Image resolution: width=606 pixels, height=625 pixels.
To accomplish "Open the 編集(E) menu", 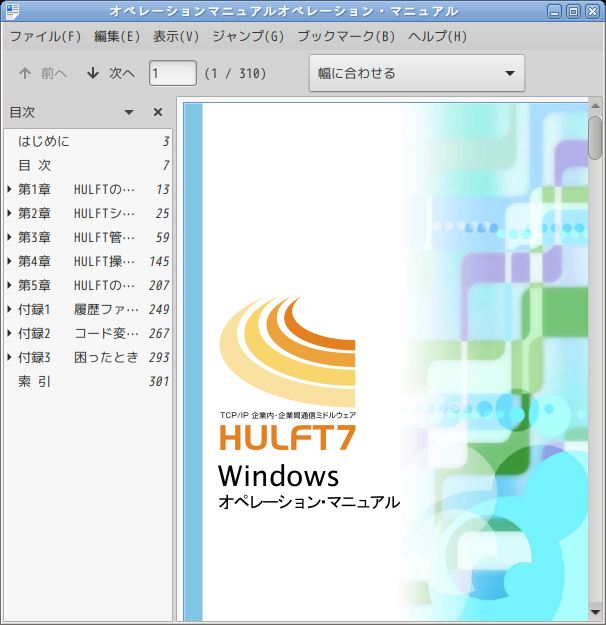I will coord(117,37).
